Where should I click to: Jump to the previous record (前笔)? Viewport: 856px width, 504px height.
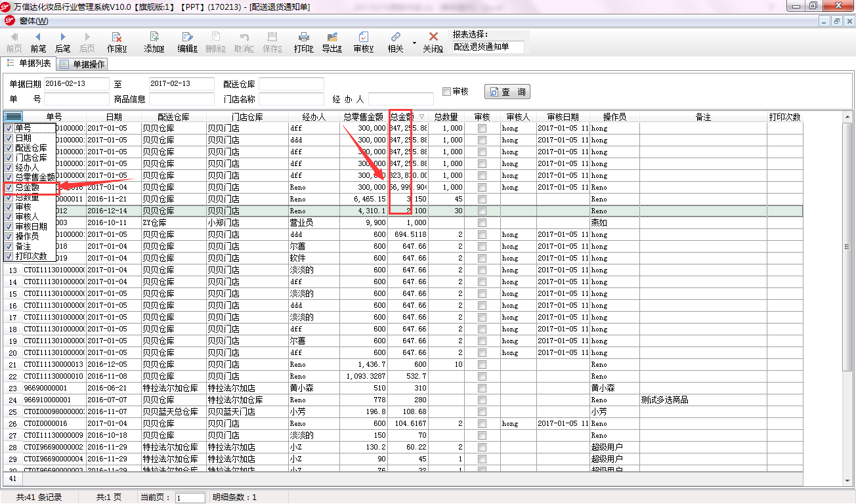click(38, 42)
